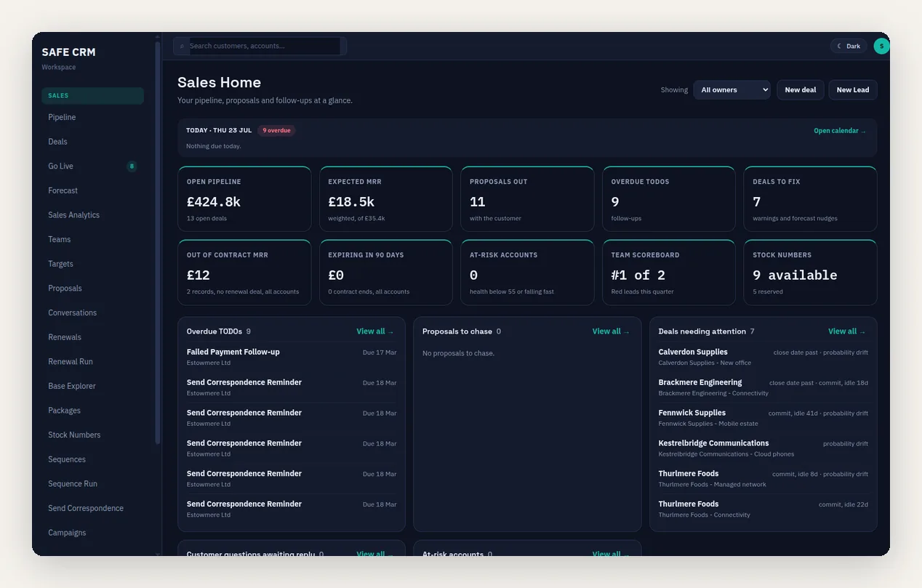Go to Conversations in the sidebar
The image size is (922, 588).
[x=92, y=313]
